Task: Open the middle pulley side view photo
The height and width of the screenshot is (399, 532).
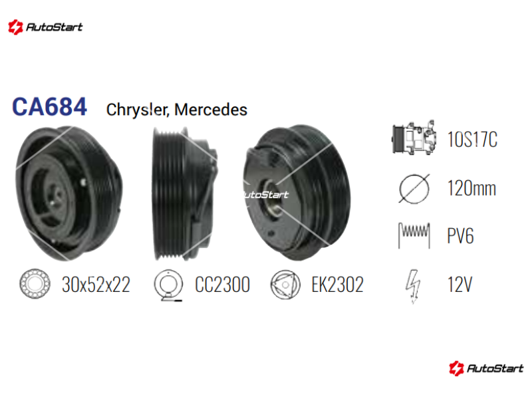Action: coord(185,194)
